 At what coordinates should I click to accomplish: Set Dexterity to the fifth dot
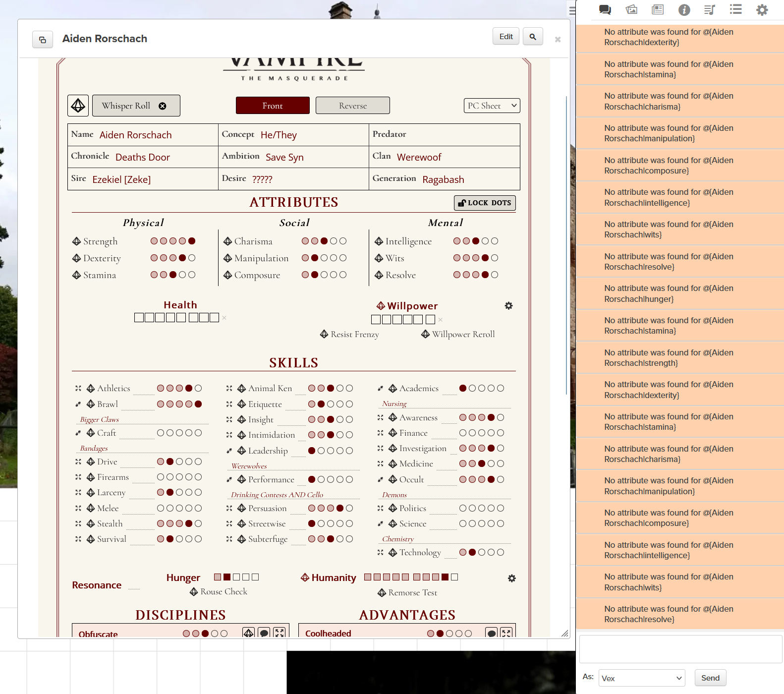192,258
